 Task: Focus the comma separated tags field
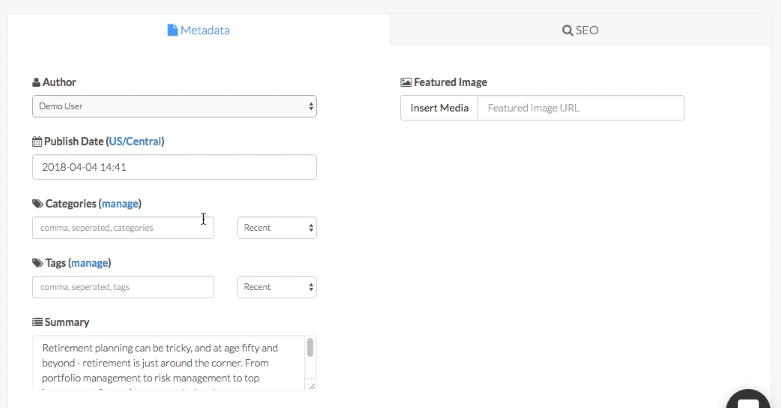point(123,287)
